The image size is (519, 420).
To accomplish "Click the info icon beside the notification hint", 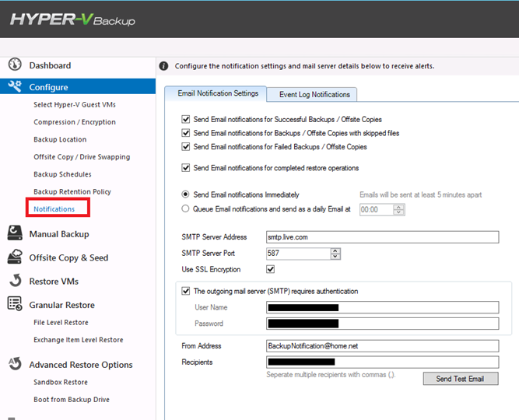I will [163, 66].
